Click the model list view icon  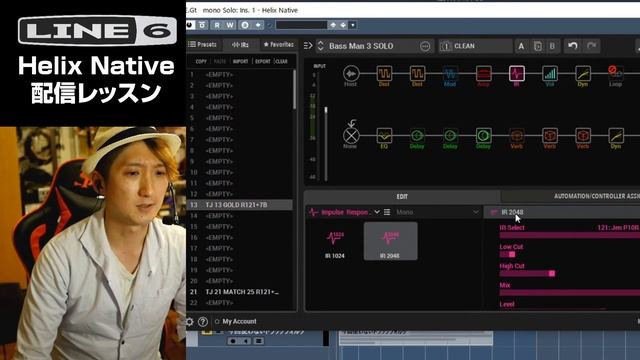click(387, 212)
